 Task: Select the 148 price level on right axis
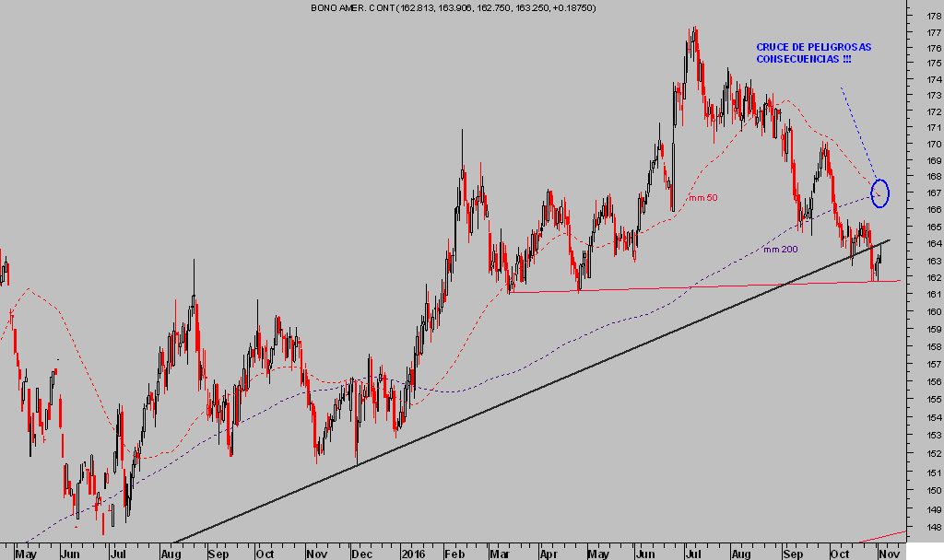[x=934, y=527]
